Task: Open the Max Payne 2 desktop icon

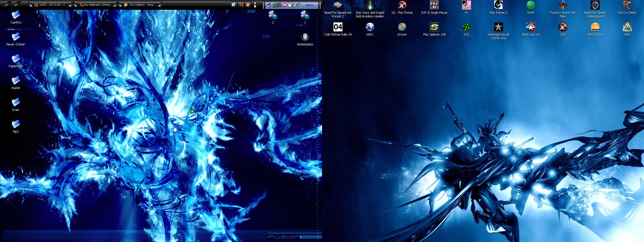Action: [498, 5]
